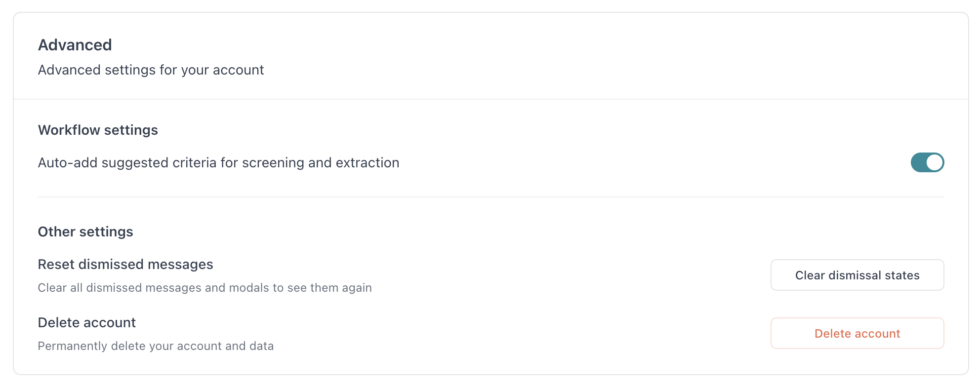The height and width of the screenshot is (385, 980).
Task: Click the word 'Permanently' in delete description
Action: pyautogui.click(x=73, y=346)
